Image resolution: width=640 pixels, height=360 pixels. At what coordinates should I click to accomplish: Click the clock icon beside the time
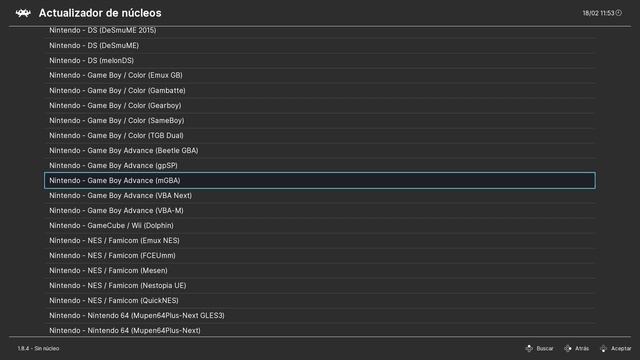point(619,13)
